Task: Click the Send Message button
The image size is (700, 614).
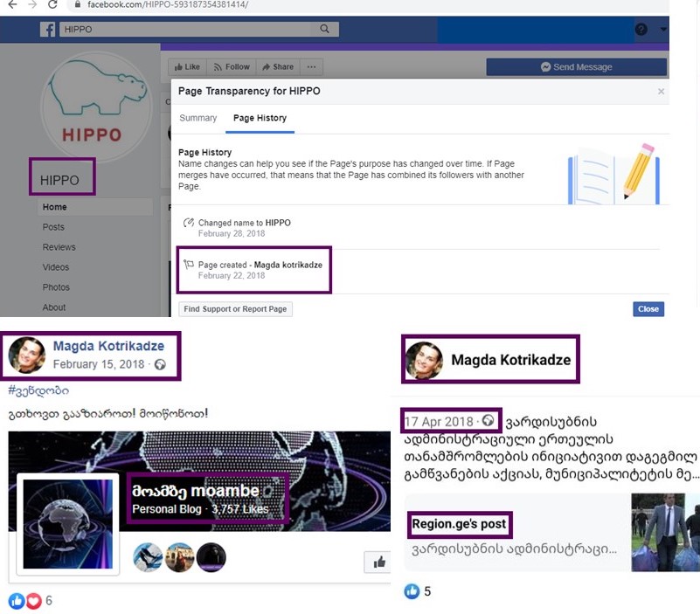Action: [x=576, y=67]
